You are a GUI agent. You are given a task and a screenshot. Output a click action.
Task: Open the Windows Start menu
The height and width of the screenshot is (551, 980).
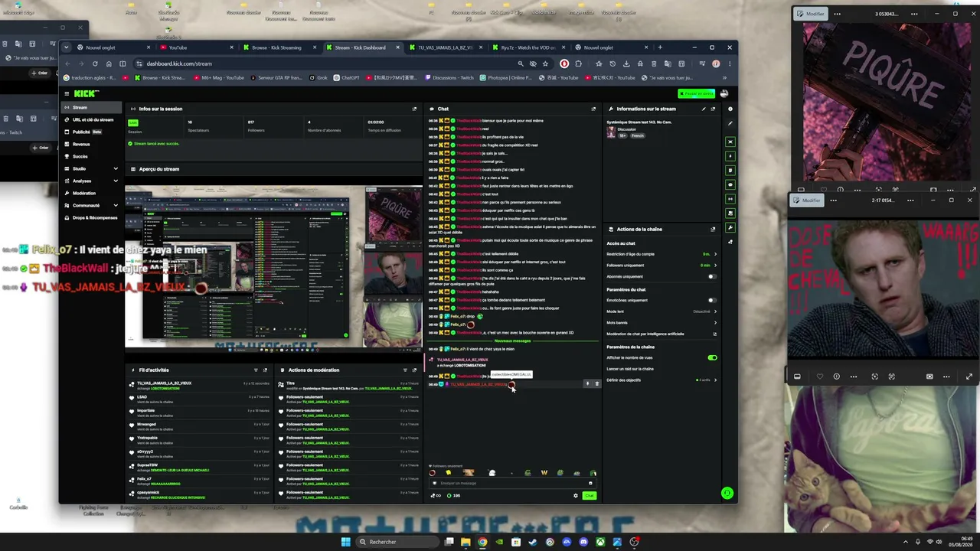click(x=346, y=542)
